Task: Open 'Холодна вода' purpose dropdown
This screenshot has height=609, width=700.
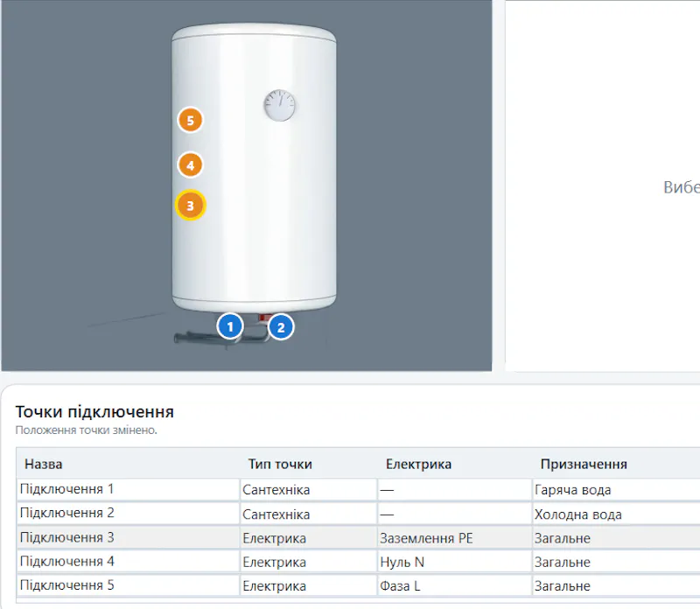Action: click(616, 514)
